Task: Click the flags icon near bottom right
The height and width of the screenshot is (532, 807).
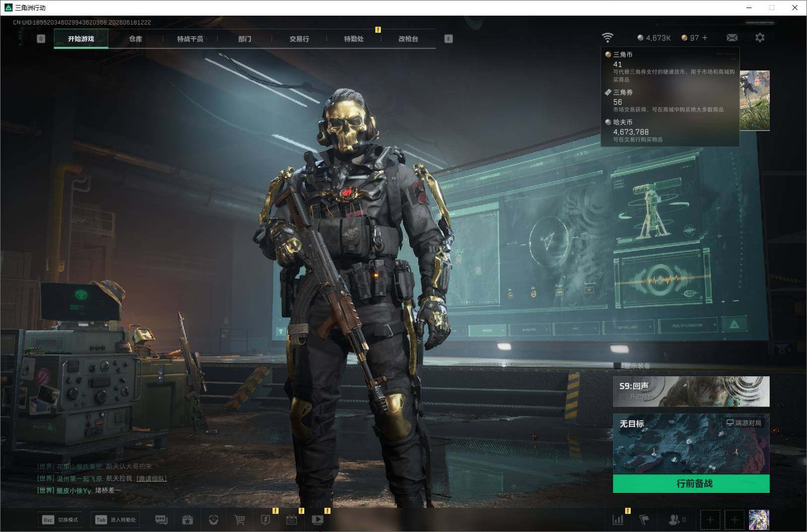Action: [644, 519]
